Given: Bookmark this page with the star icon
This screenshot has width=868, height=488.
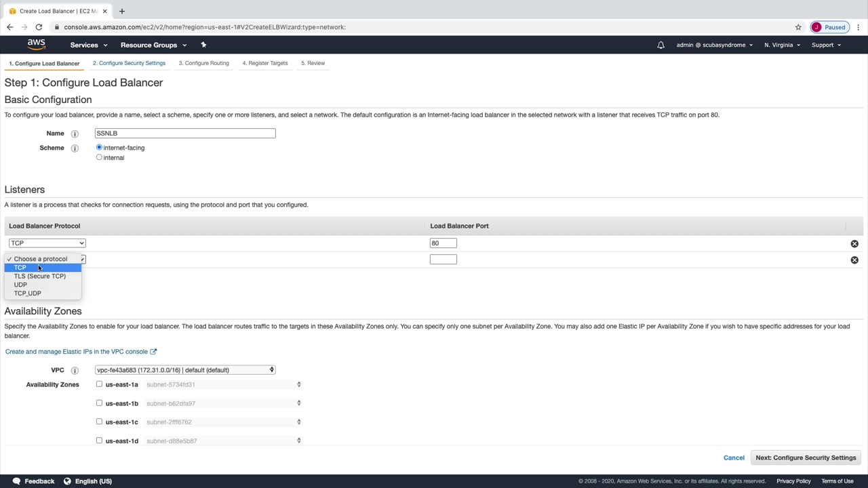Looking at the screenshot, I should (798, 27).
